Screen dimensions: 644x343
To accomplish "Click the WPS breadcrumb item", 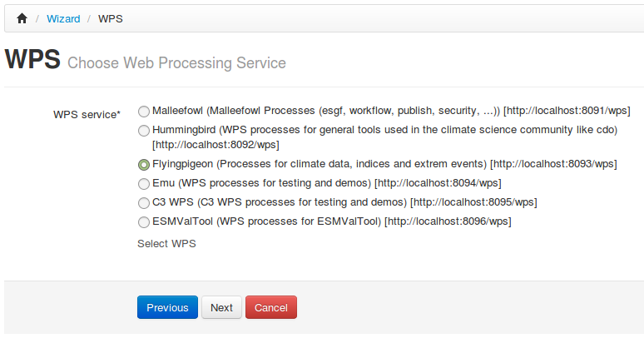I will [x=110, y=19].
